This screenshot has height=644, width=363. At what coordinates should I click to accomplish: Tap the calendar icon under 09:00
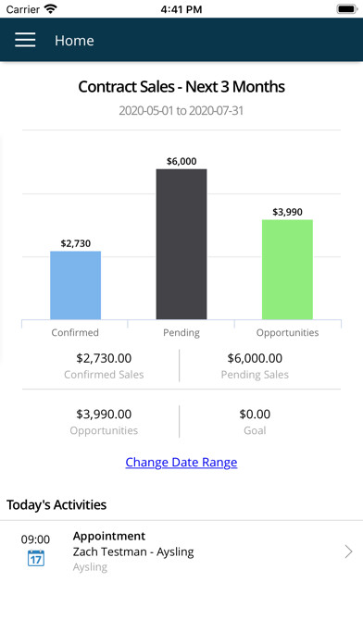click(x=36, y=558)
